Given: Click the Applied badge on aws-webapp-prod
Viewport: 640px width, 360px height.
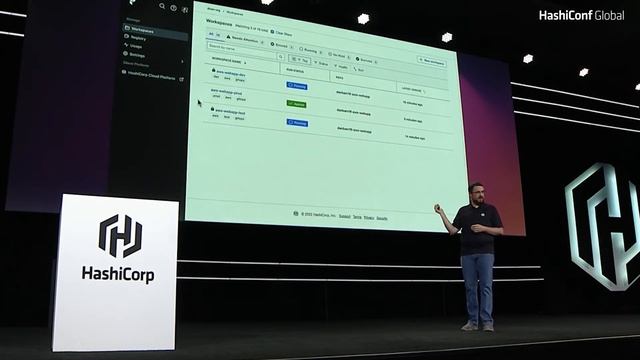Looking at the screenshot, I should (x=296, y=104).
